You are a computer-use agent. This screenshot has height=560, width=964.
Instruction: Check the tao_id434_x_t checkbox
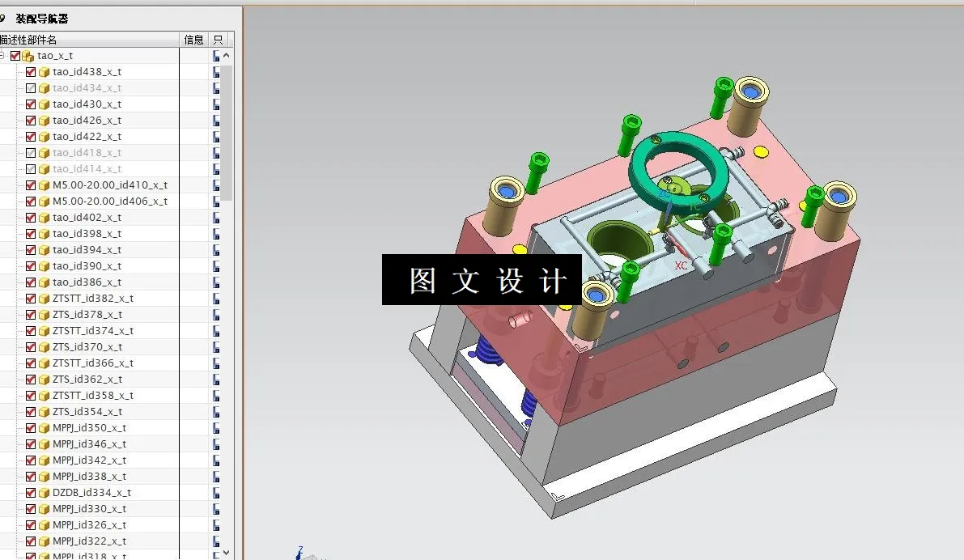pos(30,87)
